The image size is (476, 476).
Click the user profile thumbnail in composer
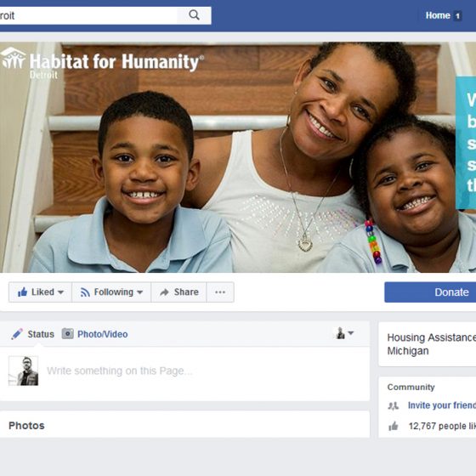[x=24, y=371]
